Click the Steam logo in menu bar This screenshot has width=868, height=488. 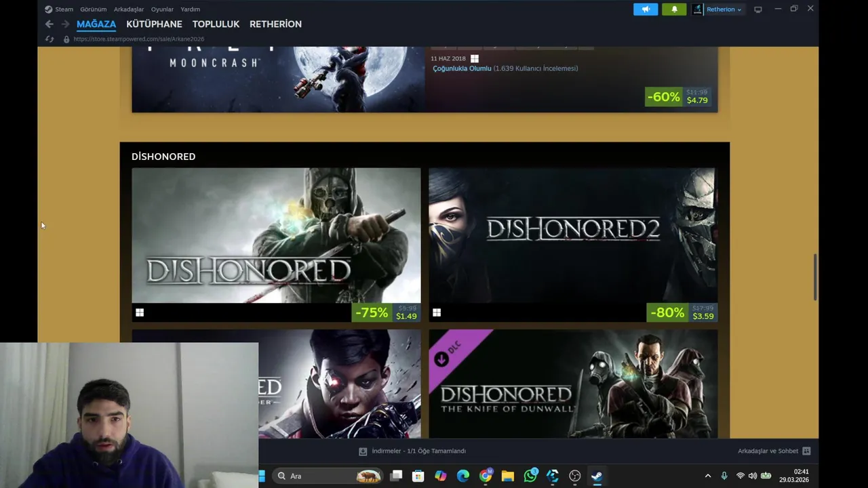(x=48, y=9)
